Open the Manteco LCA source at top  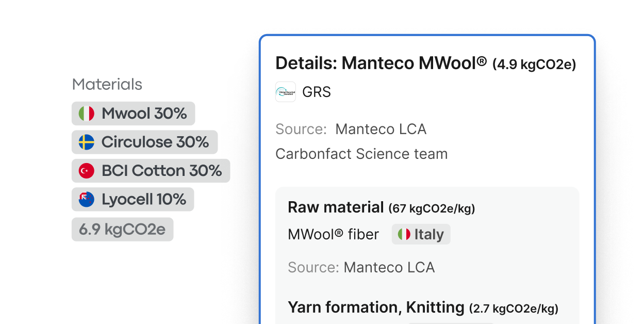click(x=381, y=129)
